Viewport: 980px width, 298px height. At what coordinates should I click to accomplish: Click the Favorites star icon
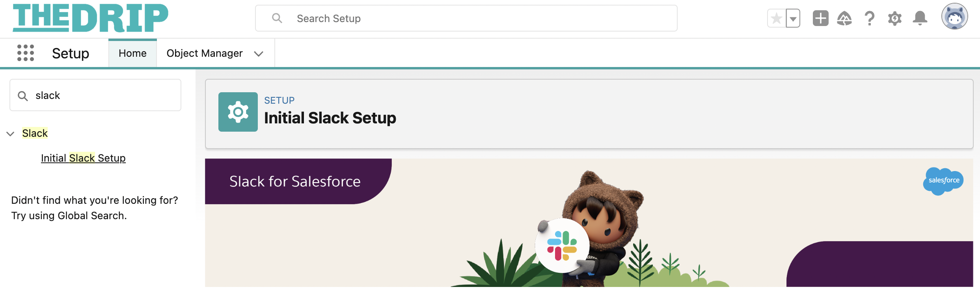777,18
